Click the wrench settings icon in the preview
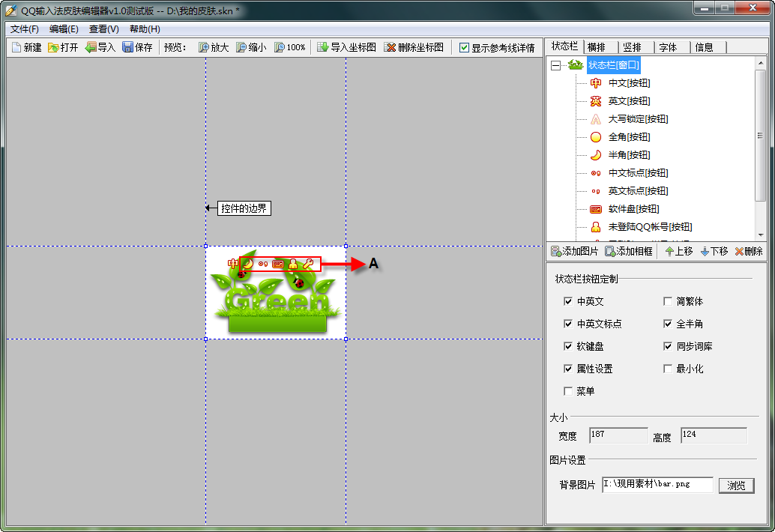 pyautogui.click(x=308, y=264)
